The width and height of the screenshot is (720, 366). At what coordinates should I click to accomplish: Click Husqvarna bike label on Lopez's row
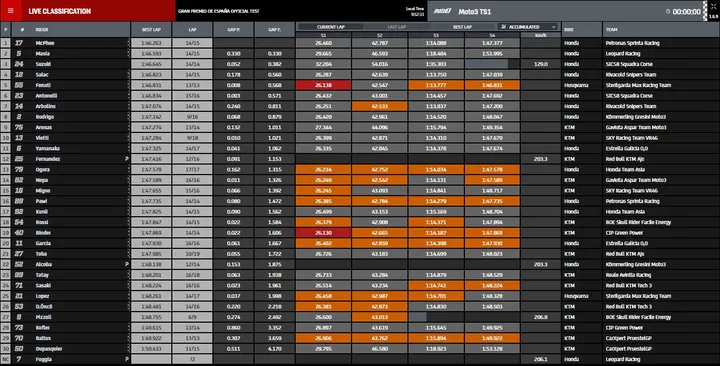coord(576,296)
